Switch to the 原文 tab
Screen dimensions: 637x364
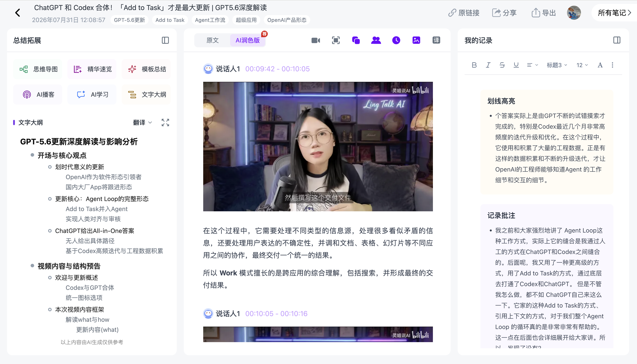212,40
